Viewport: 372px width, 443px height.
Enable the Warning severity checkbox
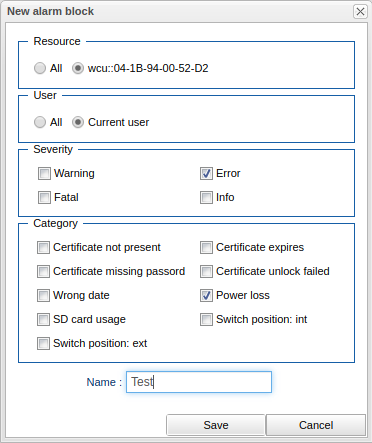(x=44, y=173)
